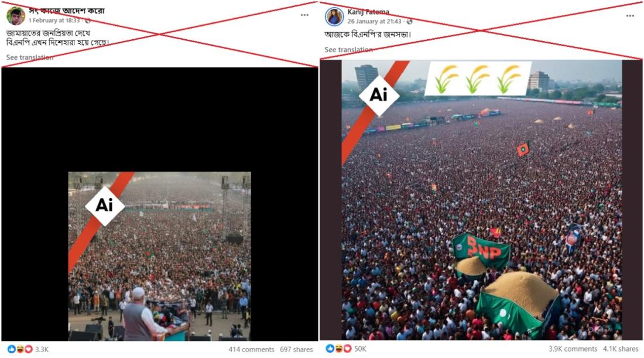Image resolution: width=644 pixels, height=358 pixels.
Task: View the 697 shares list
Action: pos(296,349)
